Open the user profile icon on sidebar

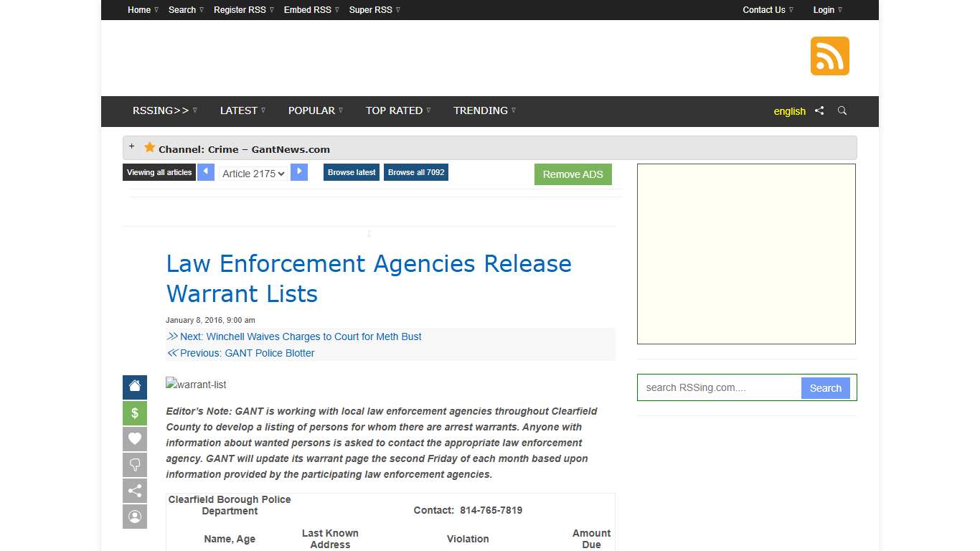[134, 517]
